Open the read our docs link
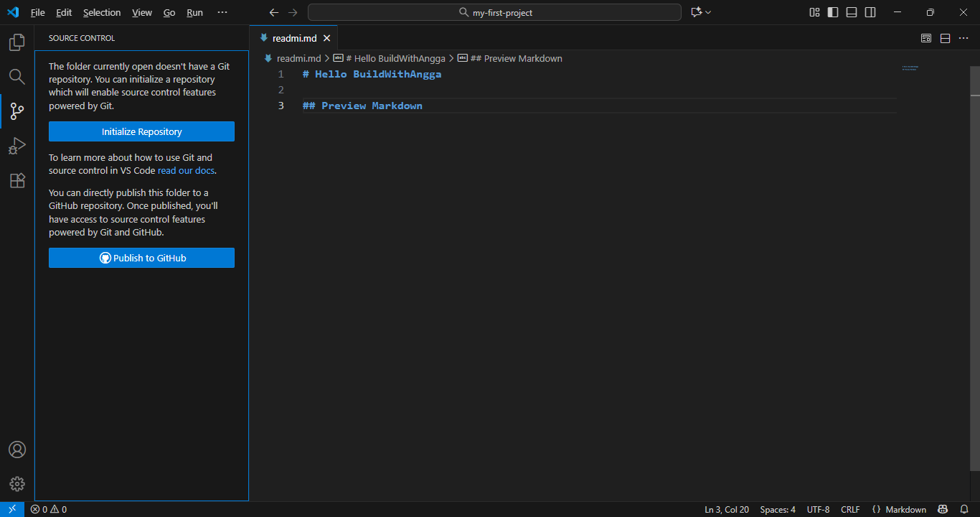The width and height of the screenshot is (980, 517). [186, 171]
